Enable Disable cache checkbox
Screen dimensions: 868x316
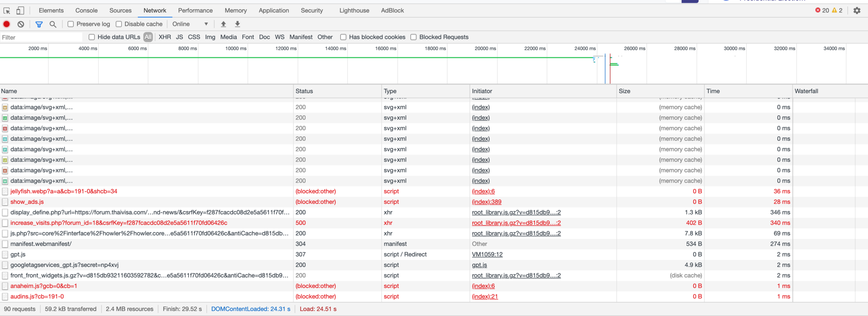(119, 24)
